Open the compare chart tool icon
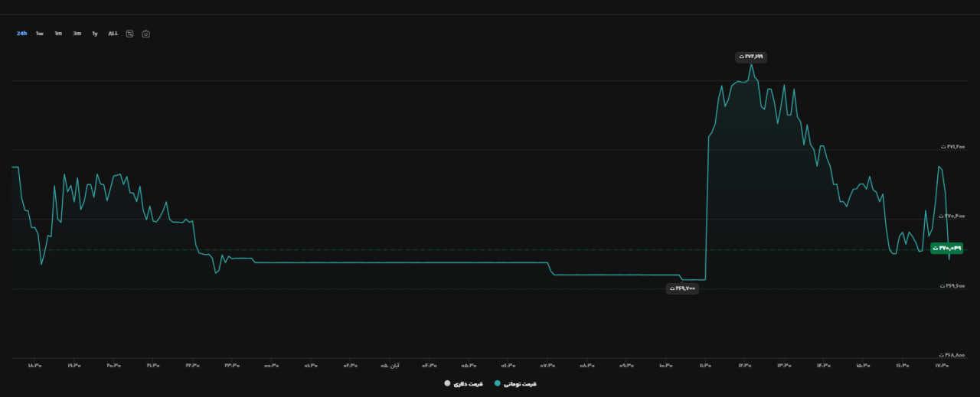The image size is (980, 397). tap(130, 34)
